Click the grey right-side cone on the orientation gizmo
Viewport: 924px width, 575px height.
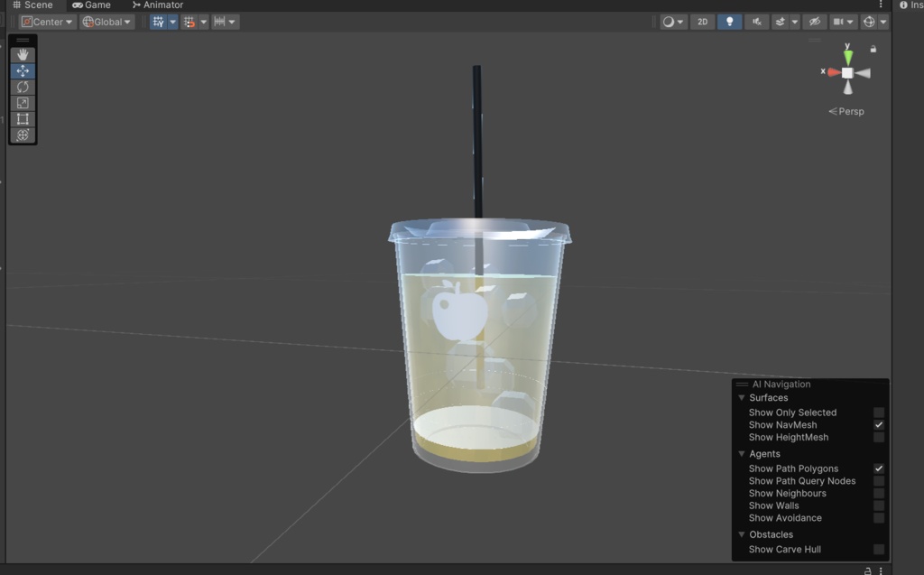pos(863,73)
